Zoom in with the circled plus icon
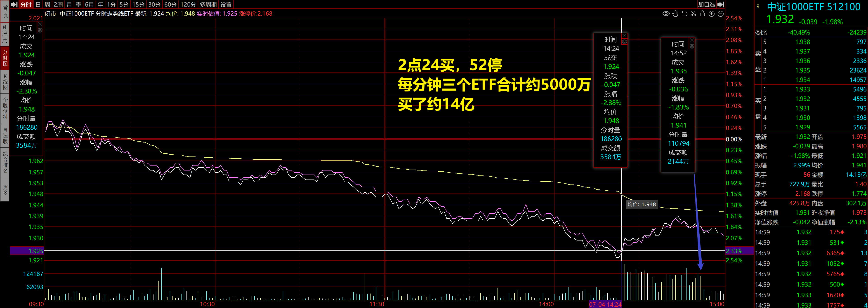Viewport: 868px width, 308px height. (x=711, y=14)
